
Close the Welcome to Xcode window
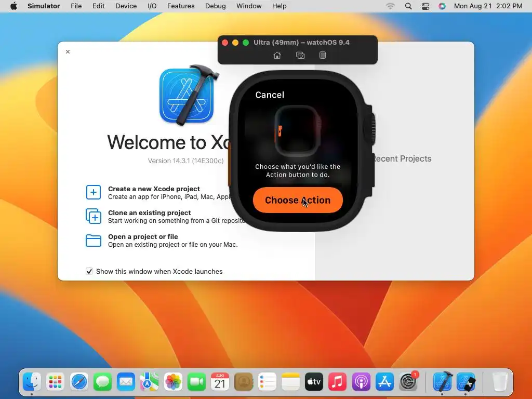68,51
